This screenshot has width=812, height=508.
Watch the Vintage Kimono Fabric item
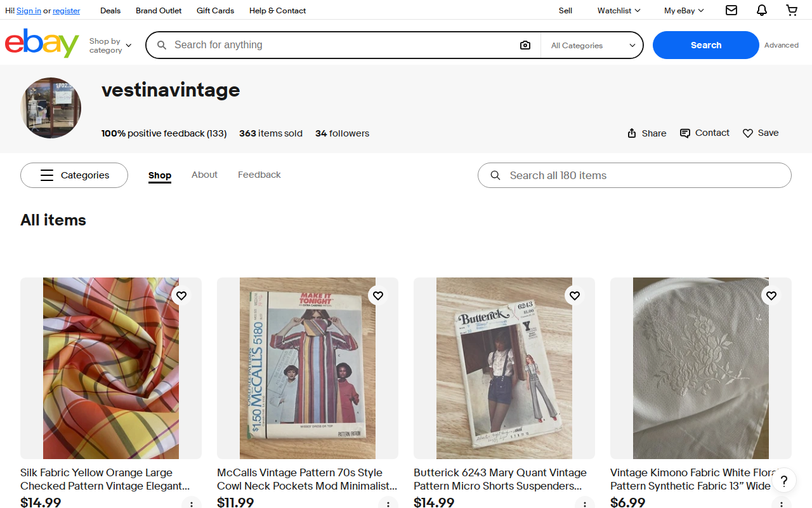tap(771, 295)
